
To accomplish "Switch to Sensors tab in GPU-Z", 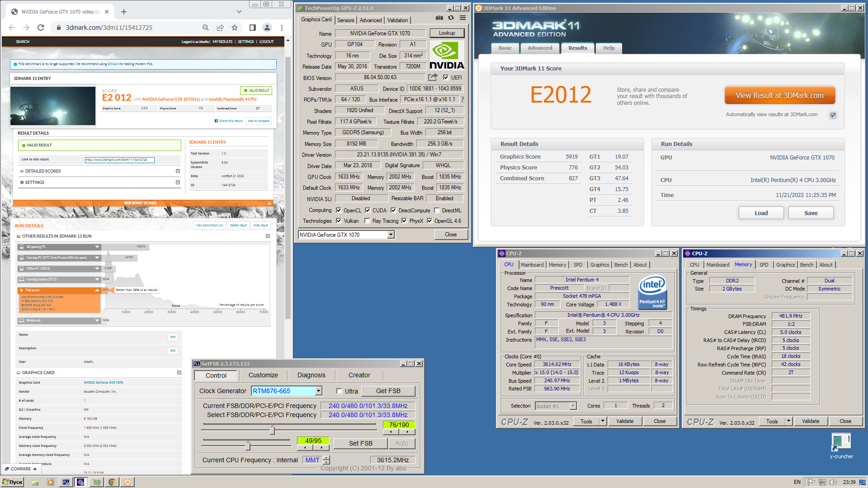I will click(346, 20).
